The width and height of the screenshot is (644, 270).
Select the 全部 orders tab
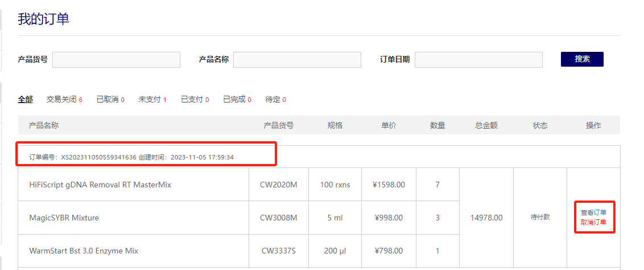(x=25, y=99)
